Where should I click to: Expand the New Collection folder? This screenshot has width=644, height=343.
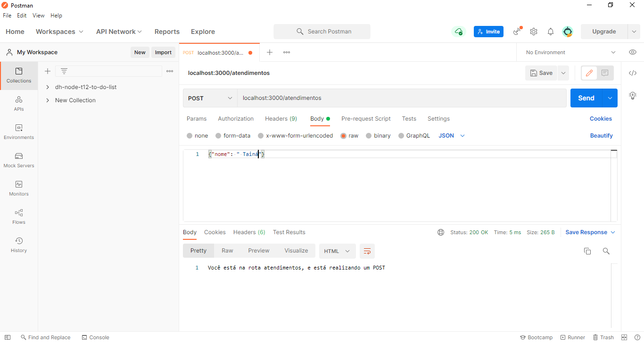click(48, 100)
